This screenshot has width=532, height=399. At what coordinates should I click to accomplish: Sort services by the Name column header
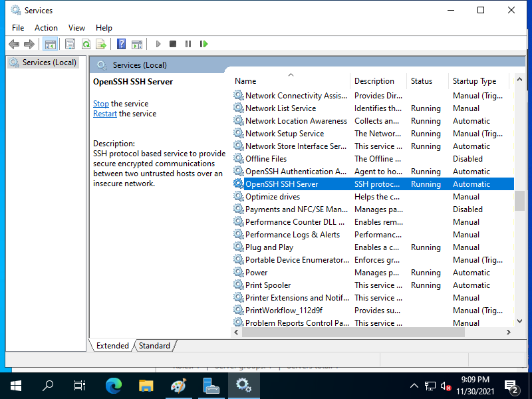click(245, 80)
